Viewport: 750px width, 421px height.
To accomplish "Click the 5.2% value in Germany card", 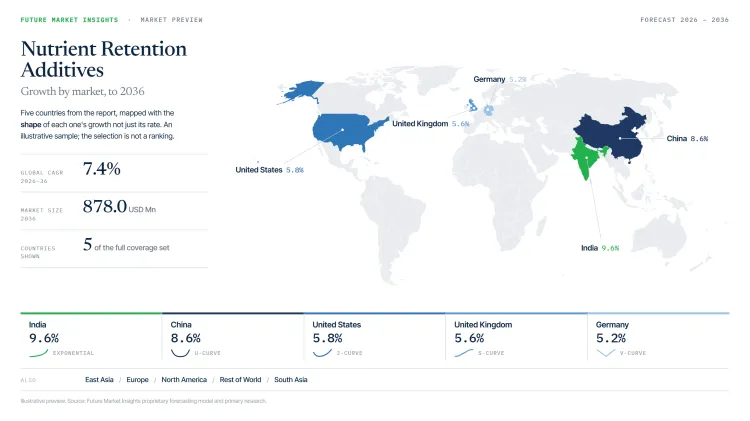I will click(x=611, y=338).
